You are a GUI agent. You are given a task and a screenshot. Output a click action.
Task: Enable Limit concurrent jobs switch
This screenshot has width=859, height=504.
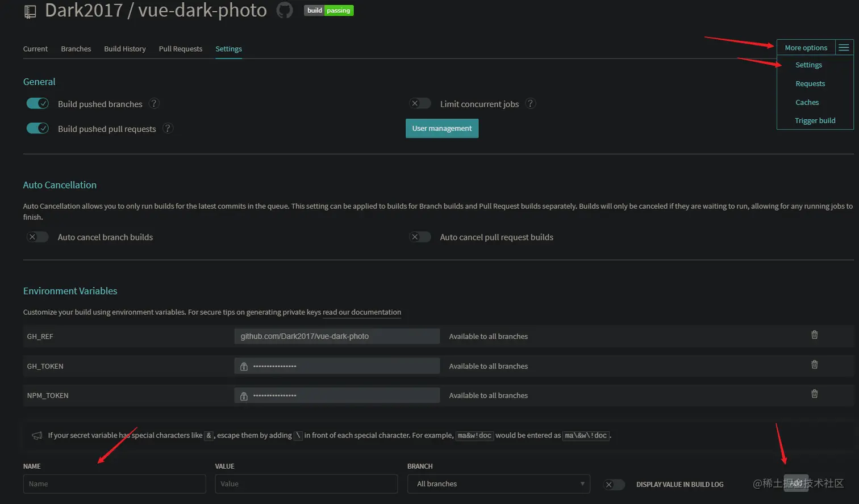tap(420, 103)
